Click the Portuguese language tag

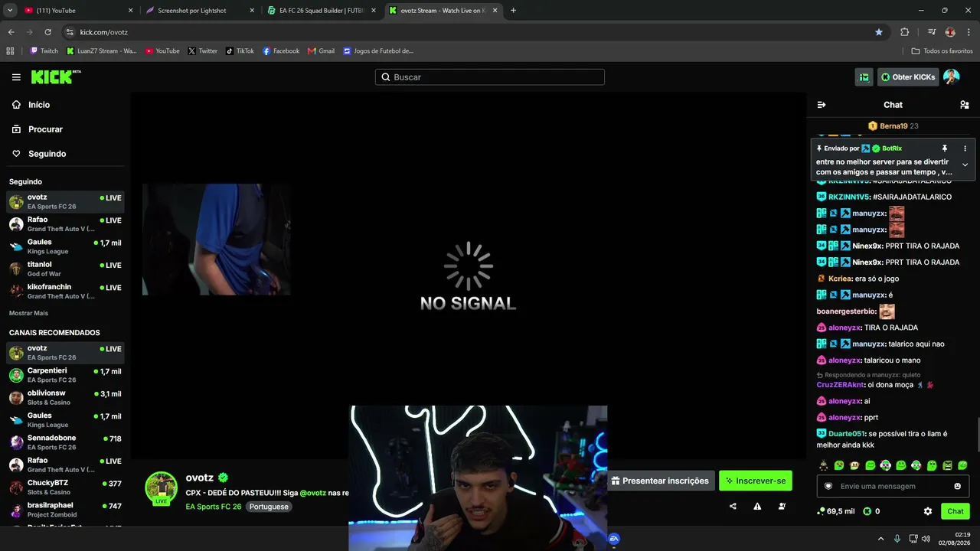point(269,507)
